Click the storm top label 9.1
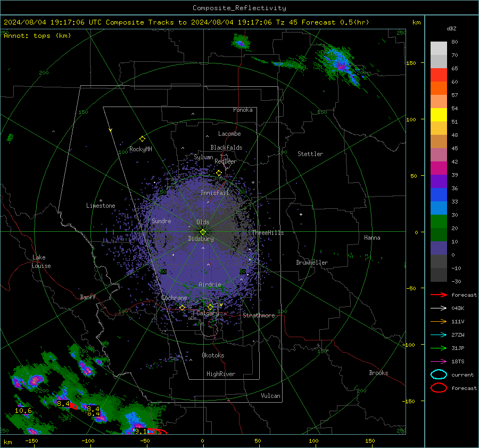The image size is (479, 448). coord(141,431)
